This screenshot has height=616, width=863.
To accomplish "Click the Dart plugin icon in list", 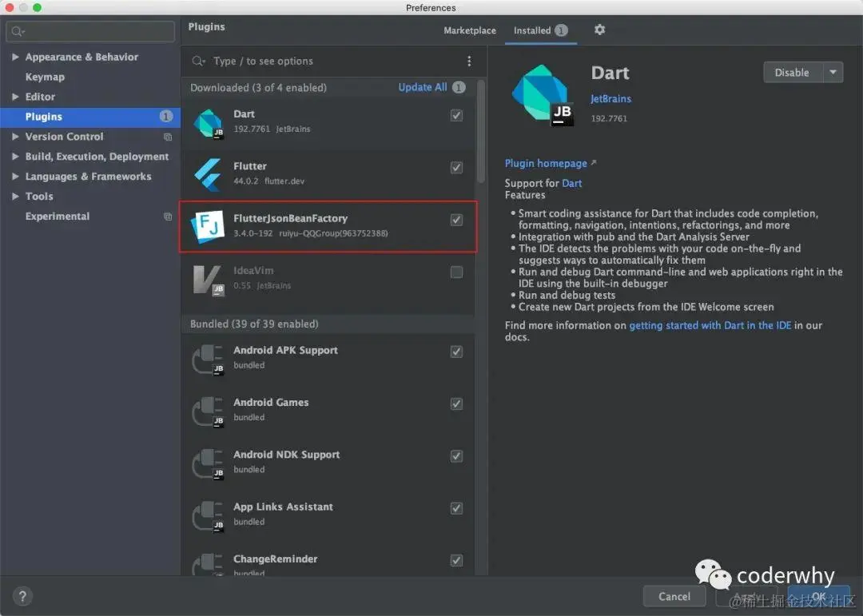I will tap(208, 122).
